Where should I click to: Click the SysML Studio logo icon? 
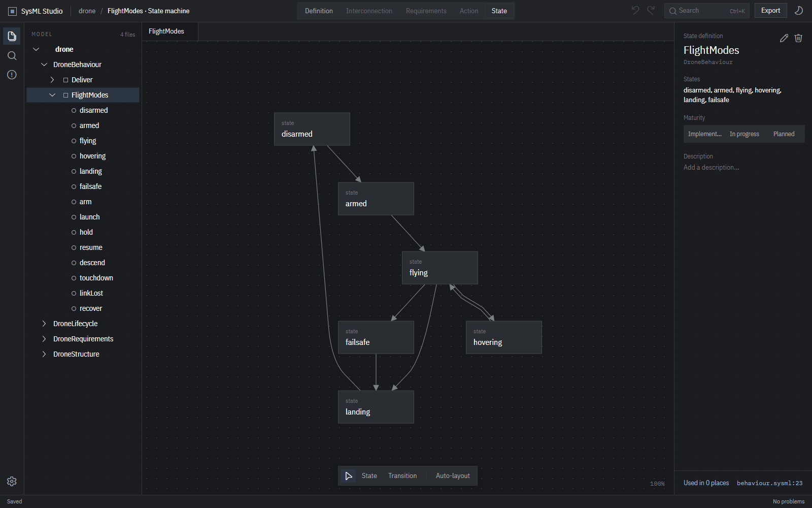pyautogui.click(x=13, y=11)
